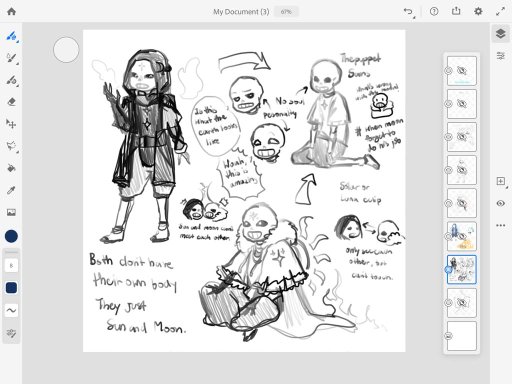The width and height of the screenshot is (512, 384).
Task: Select the pixel brush tool
Action: 11,36
